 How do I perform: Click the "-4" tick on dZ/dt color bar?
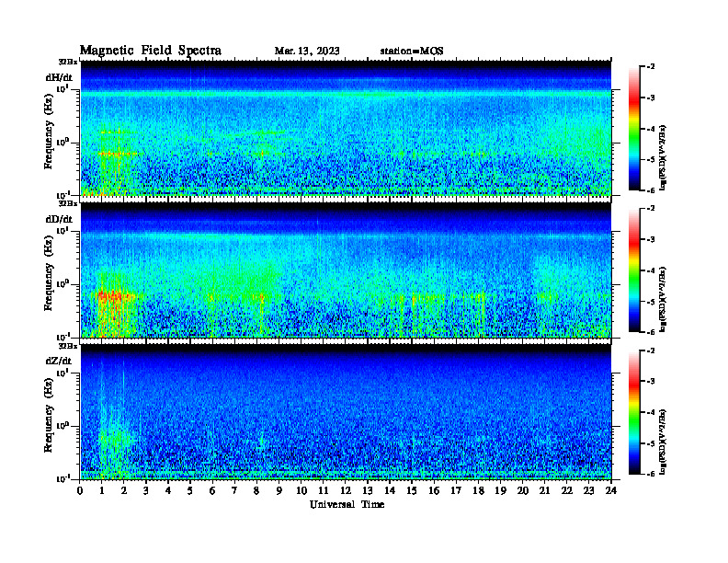(651, 412)
